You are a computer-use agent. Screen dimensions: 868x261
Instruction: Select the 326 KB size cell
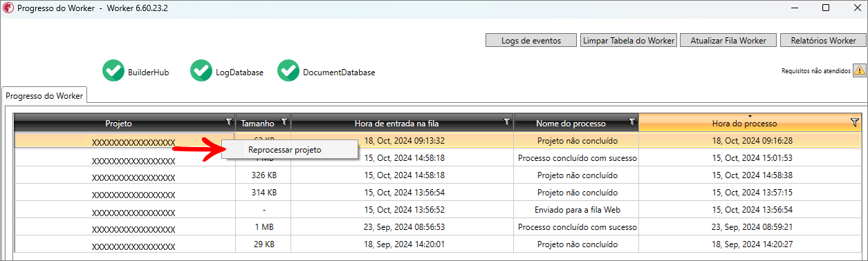264,175
